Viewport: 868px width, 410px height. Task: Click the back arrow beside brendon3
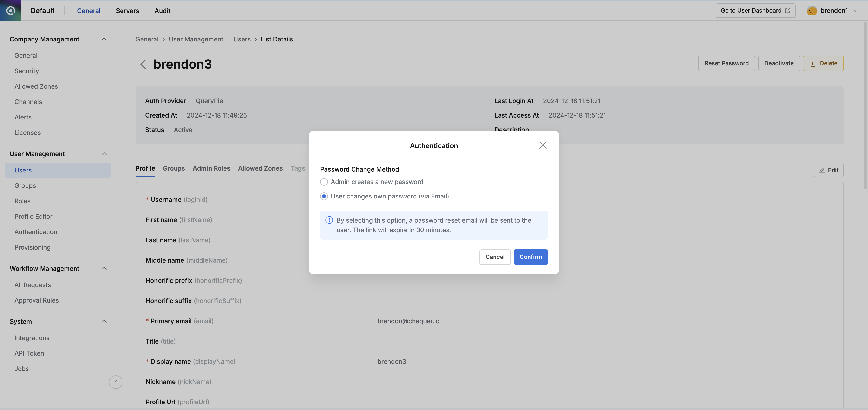pos(143,64)
